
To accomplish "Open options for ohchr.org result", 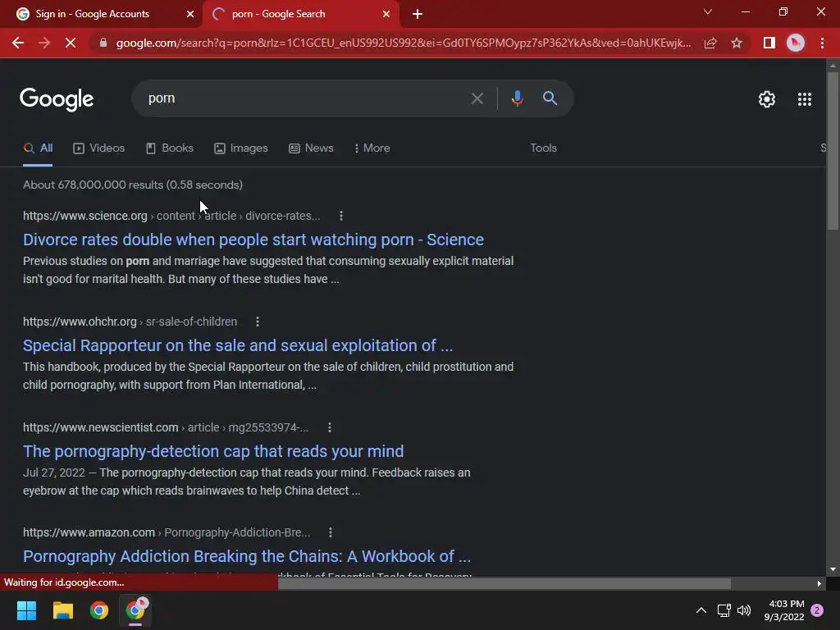I will coord(258,322).
